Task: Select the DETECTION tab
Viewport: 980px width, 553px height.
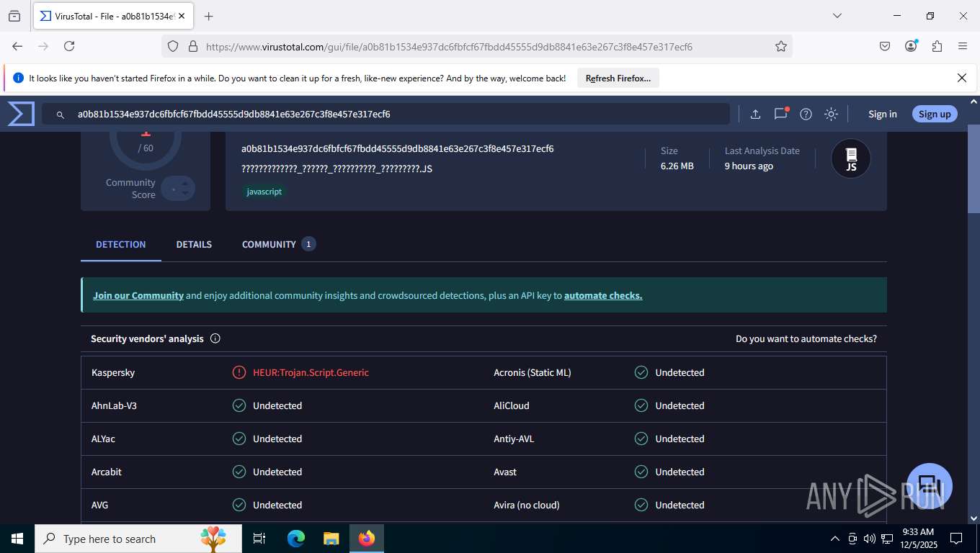Action: point(121,244)
